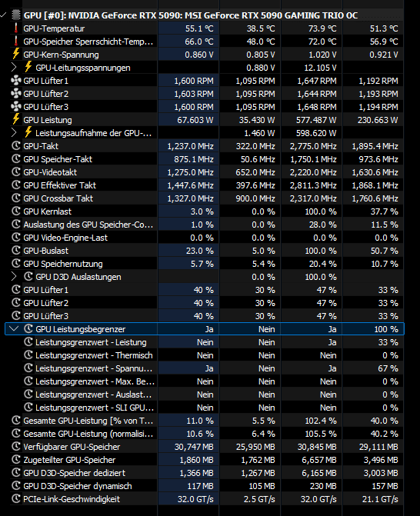Click clock icon next to GPU-Videotakt
This screenshot has height=516, width=420.
pos(16,172)
